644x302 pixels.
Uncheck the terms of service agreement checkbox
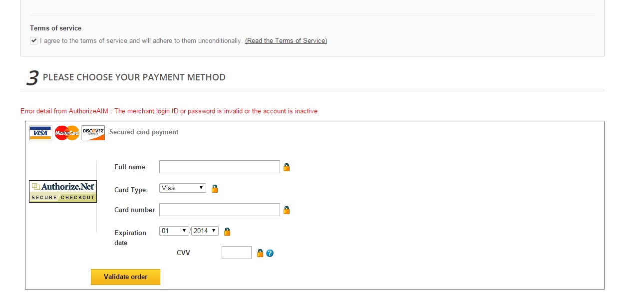(34, 41)
